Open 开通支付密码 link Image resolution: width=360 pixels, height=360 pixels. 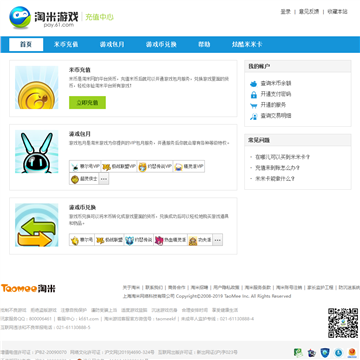click(x=276, y=94)
